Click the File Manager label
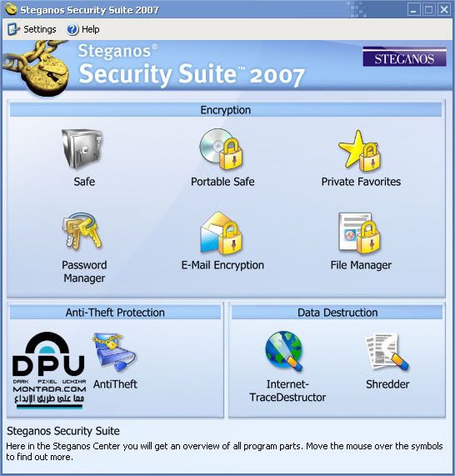455x476 pixels. (x=361, y=265)
